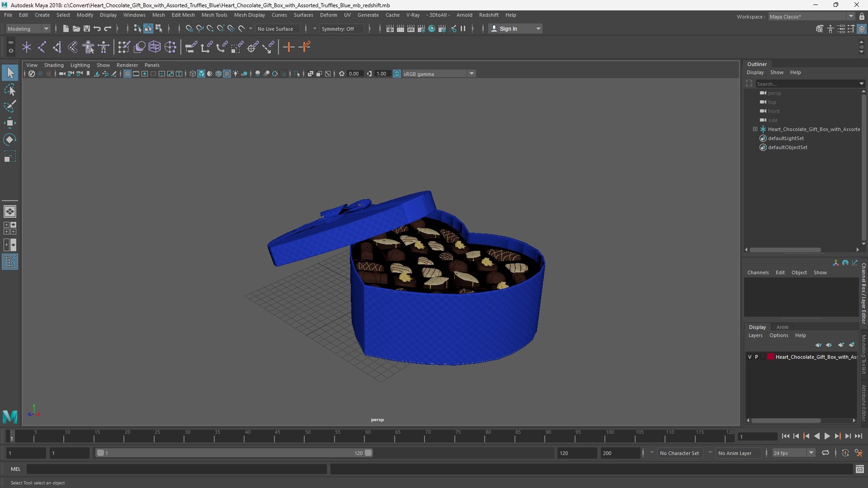This screenshot has height=488, width=868.
Task: Click the Redo arrow icon
Action: [x=108, y=28]
